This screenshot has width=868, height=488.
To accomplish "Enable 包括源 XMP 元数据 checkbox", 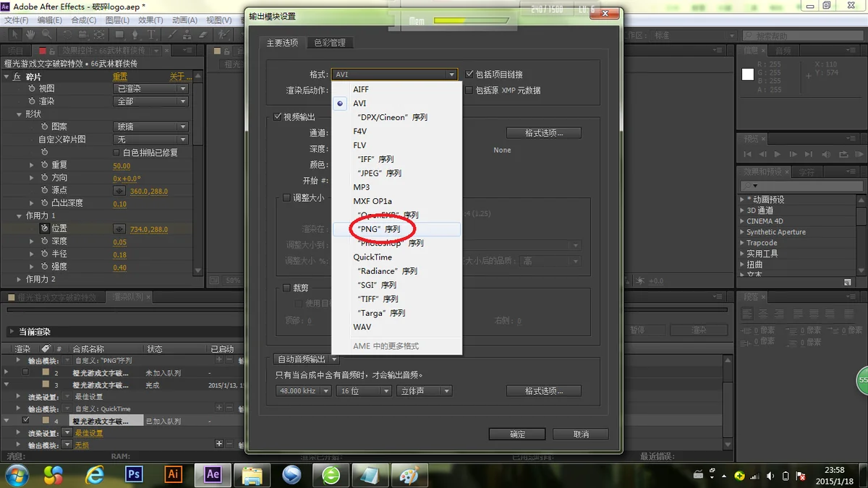I will (470, 90).
